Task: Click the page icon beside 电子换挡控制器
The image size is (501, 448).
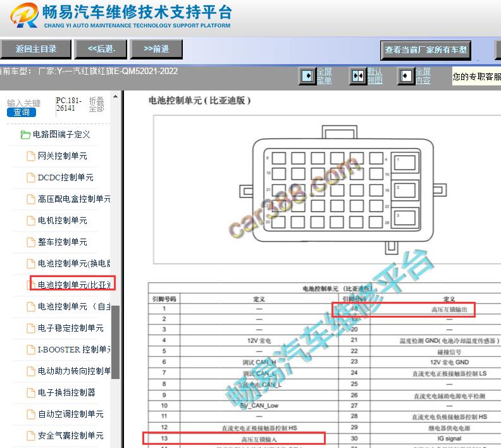Action: point(30,393)
